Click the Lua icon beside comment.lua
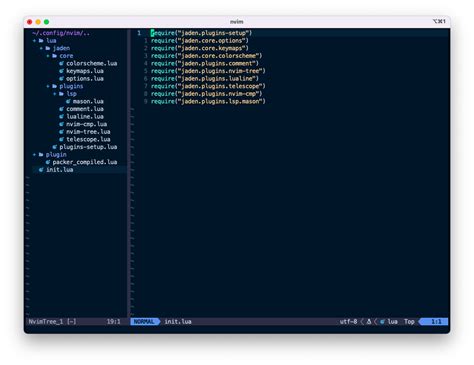 pos(61,109)
